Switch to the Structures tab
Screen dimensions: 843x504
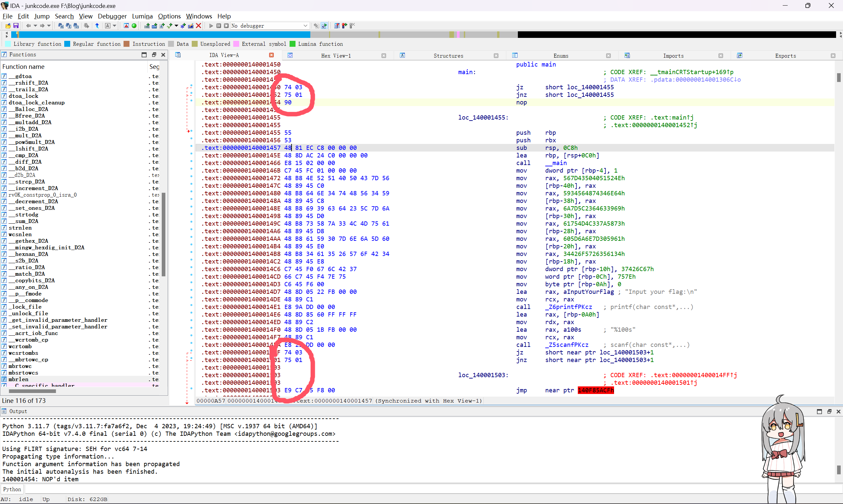pyautogui.click(x=448, y=56)
